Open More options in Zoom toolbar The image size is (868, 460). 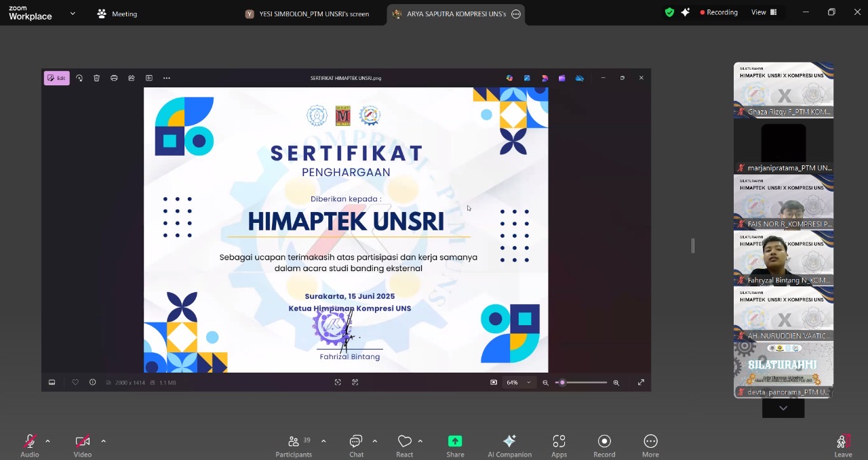(650, 445)
